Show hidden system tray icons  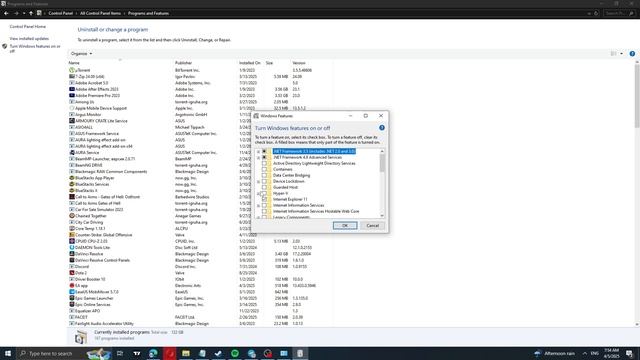pos(584,353)
